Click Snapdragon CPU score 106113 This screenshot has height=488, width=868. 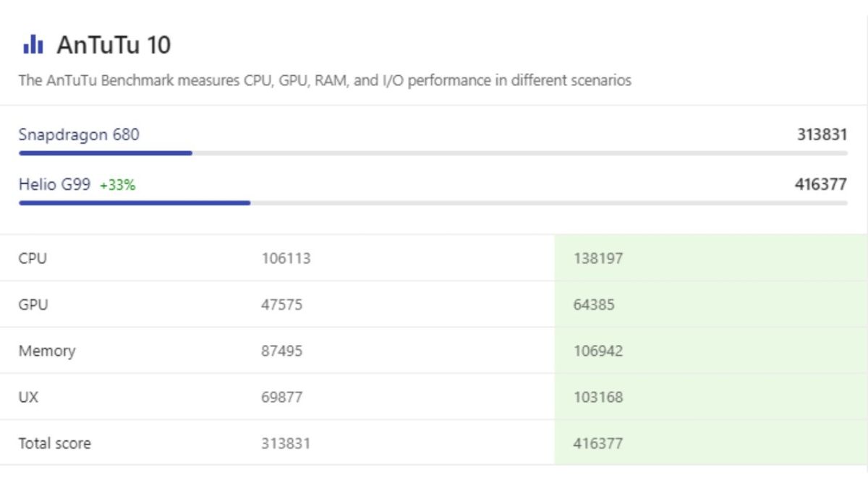point(286,258)
